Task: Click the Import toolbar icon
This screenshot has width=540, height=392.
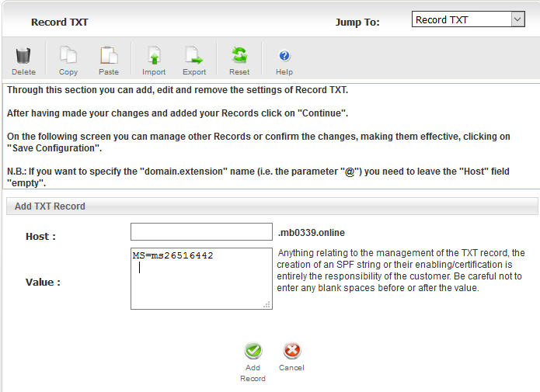Action: click(x=154, y=55)
